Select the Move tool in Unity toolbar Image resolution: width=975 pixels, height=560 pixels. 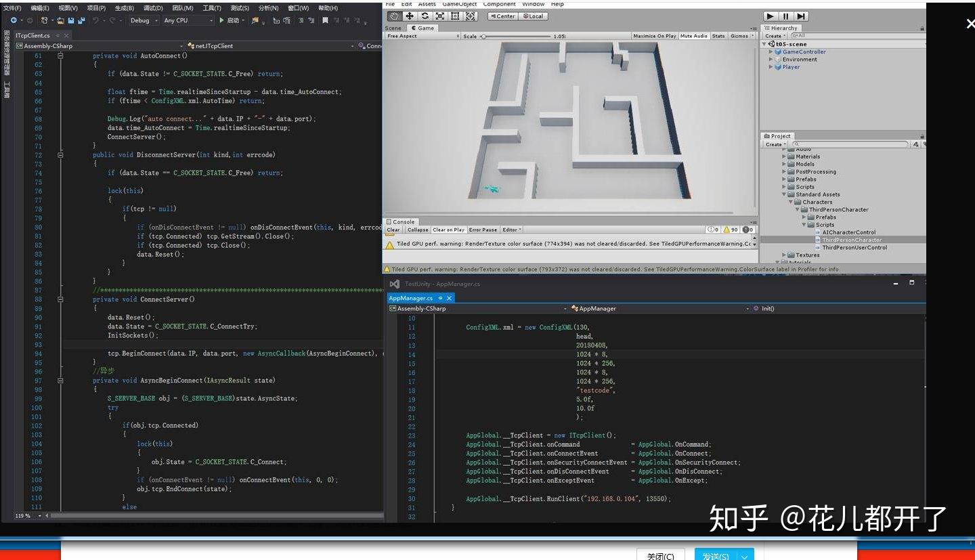tap(409, 16)
